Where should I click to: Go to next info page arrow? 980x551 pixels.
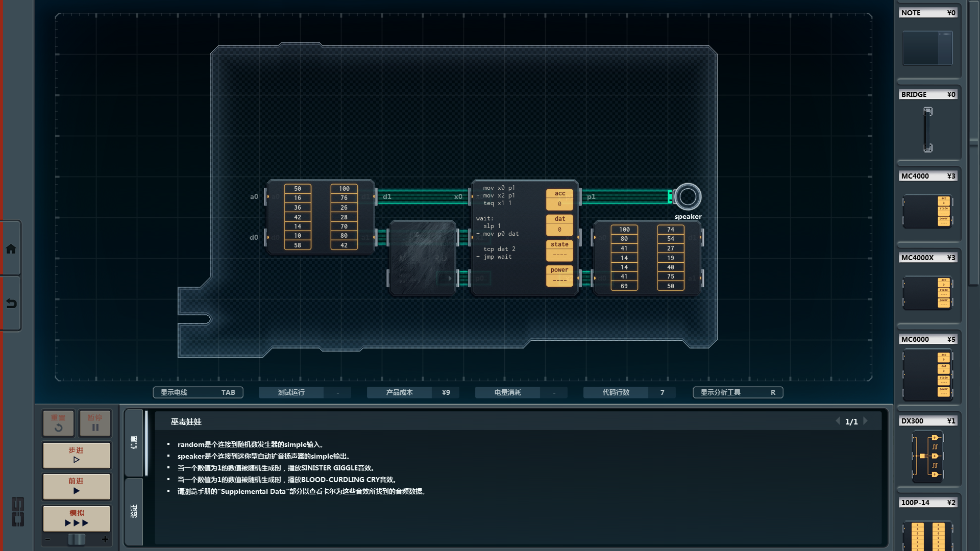[x=866, y=421]
